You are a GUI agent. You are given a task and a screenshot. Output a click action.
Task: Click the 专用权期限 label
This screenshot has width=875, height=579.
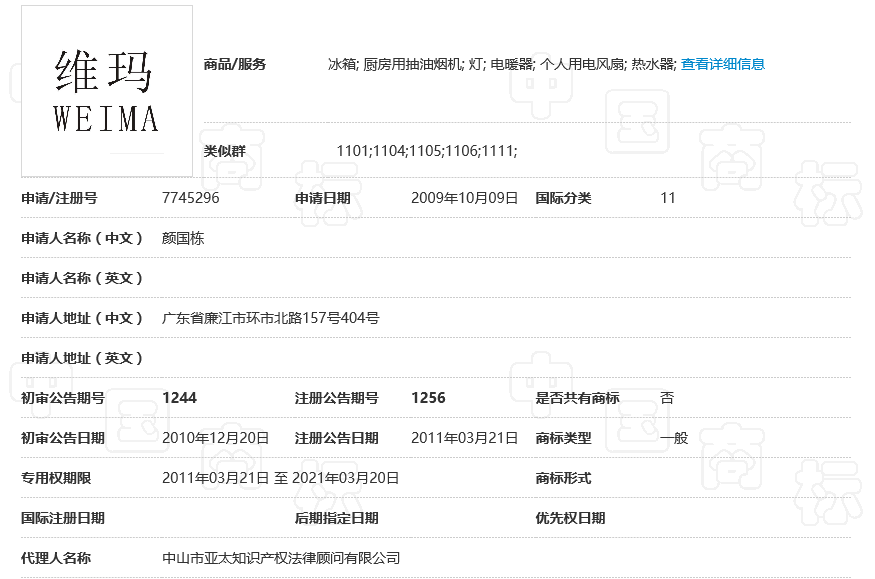click(x=56, y=478)
